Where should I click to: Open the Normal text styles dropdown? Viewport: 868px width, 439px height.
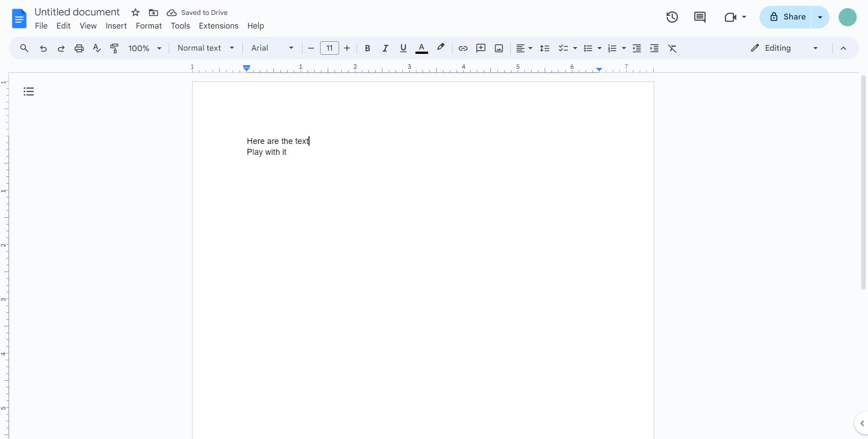coord(206,48)
